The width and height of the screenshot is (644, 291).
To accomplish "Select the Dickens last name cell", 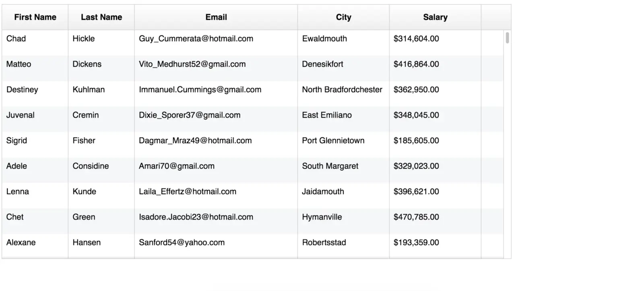I will click(x=87, y=64).
